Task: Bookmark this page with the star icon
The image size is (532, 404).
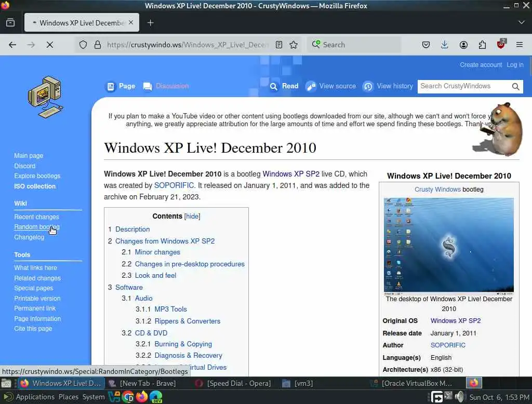Action: [x=294, y=45]
